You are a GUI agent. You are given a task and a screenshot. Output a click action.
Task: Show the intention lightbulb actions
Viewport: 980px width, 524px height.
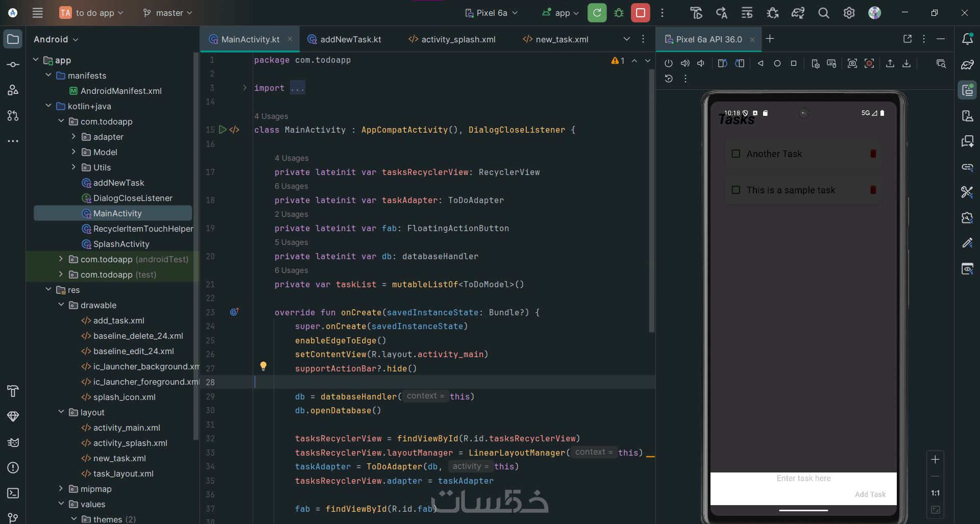click(x=263, y=366)
